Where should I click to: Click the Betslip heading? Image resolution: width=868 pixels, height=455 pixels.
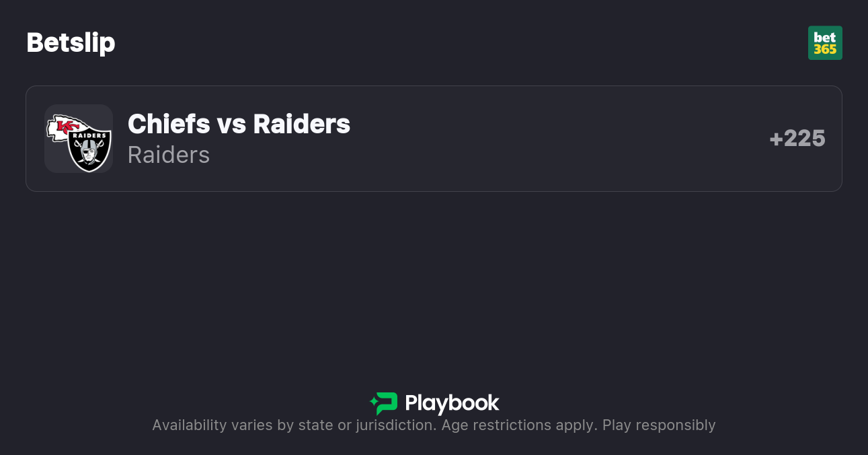click(71, 42)
